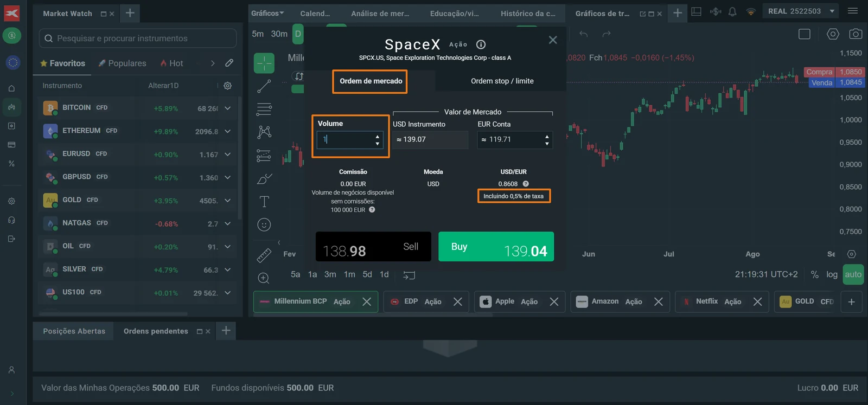Open the price alert dollar icon
This screenshot has height=405, width=868.
pos(716,11)
